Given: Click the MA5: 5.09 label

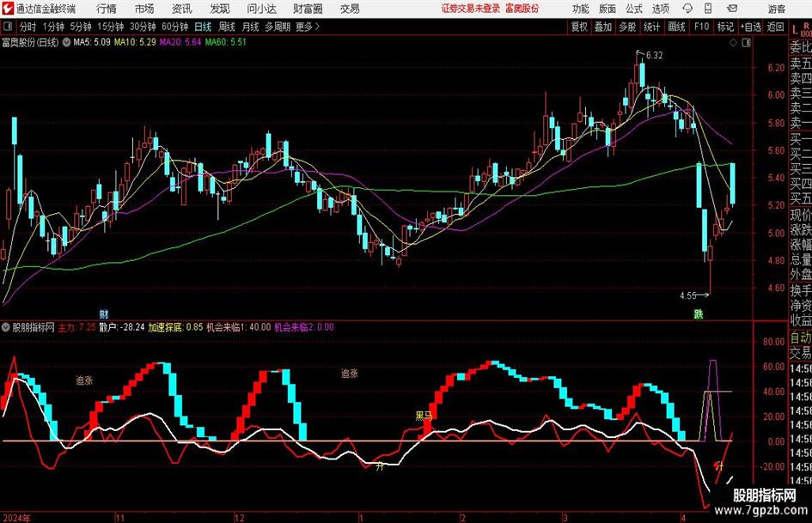Looking at the screenshot, I should coord(92,42).
